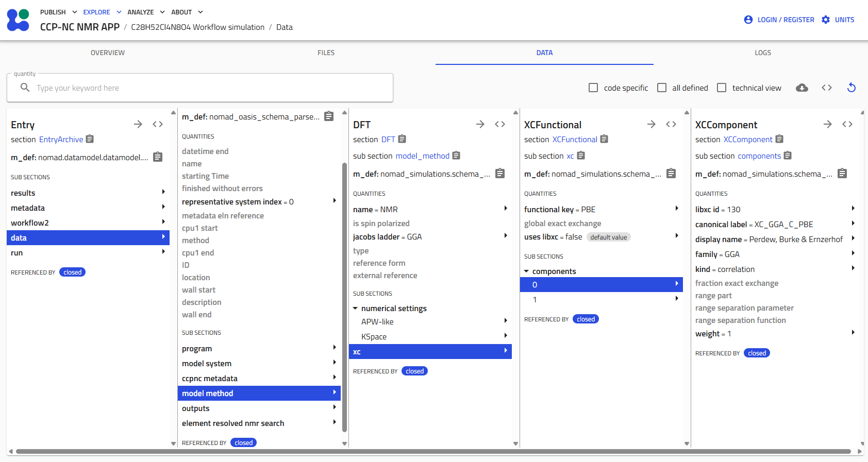Click the download cloud icon
This screenshot has width=868, height=462.
tap(802, 88)
